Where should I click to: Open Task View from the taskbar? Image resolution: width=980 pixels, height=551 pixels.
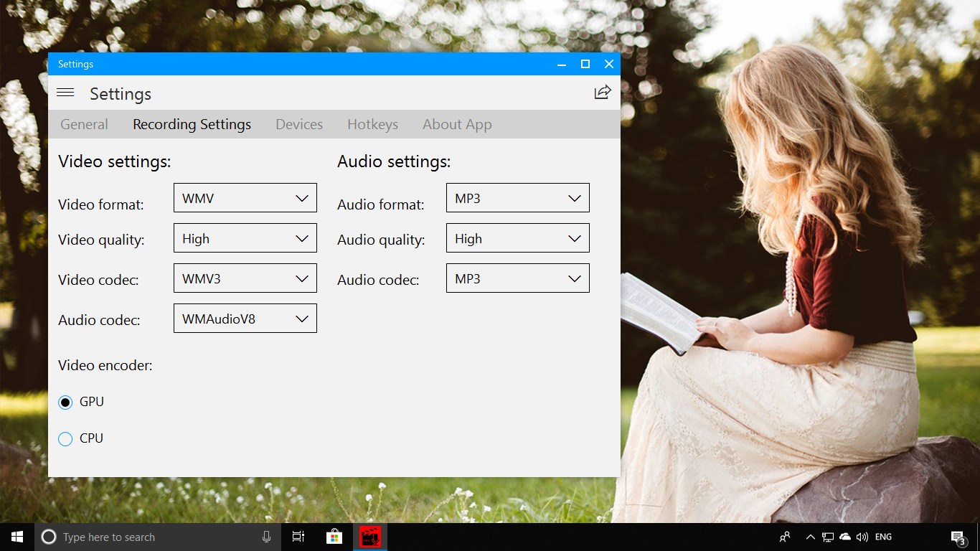(x=298, y=537)
